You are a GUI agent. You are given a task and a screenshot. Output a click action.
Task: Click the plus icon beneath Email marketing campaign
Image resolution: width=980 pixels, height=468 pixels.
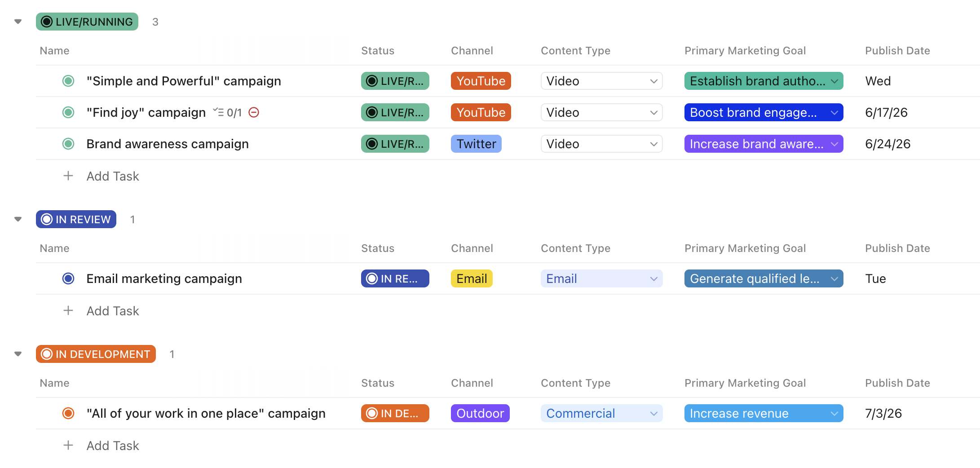point(68,311)
